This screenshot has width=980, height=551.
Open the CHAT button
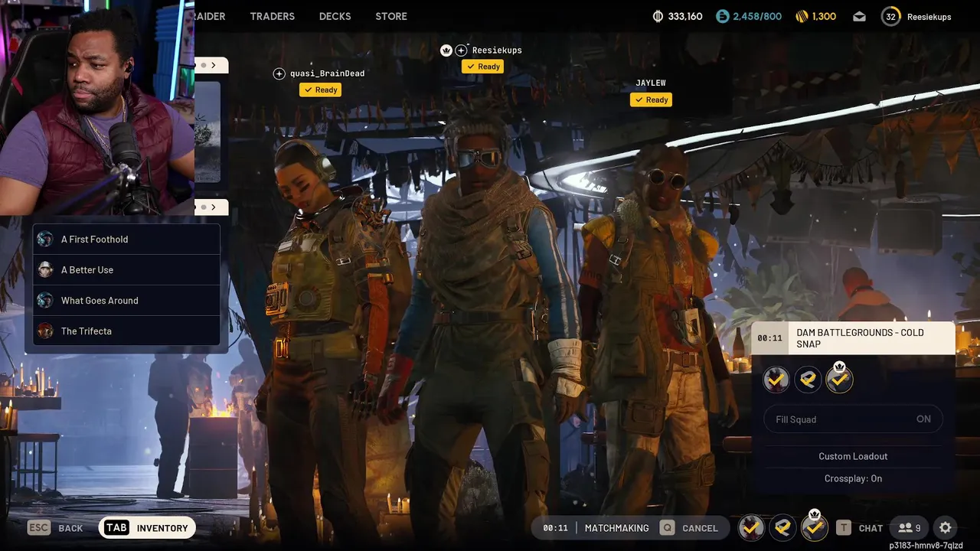871,528
